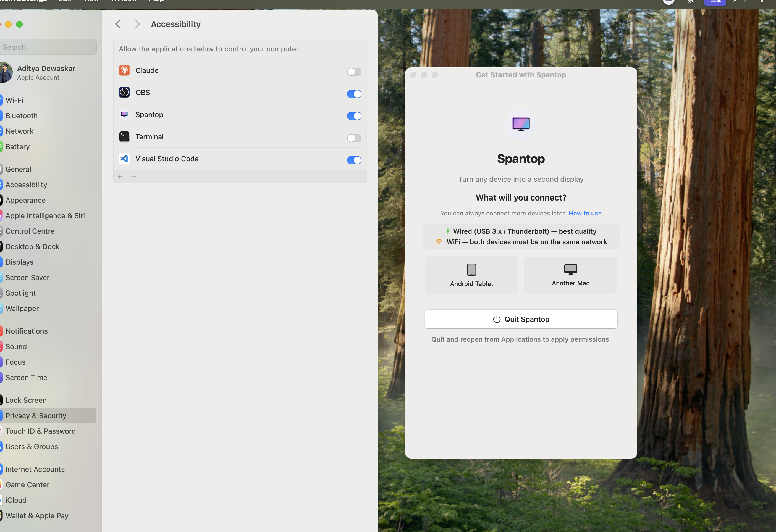Screen dimensions: 776x532
Task: Add an application with the plus button
Action: pyautogui.click(x=120, y=177)
